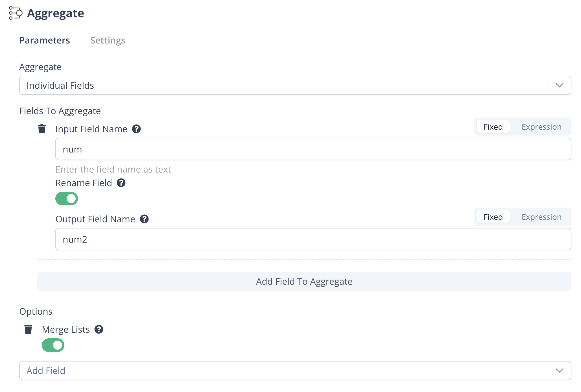Select Fixed mode for Output Field Name
Viewport: 581px width, 392px height.
click(493, 217)
